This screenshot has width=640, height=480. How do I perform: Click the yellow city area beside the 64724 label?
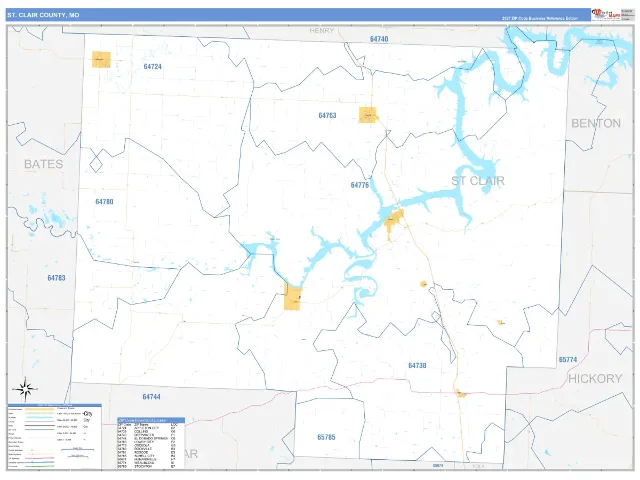pyautogui.click(x=101, y=60)
